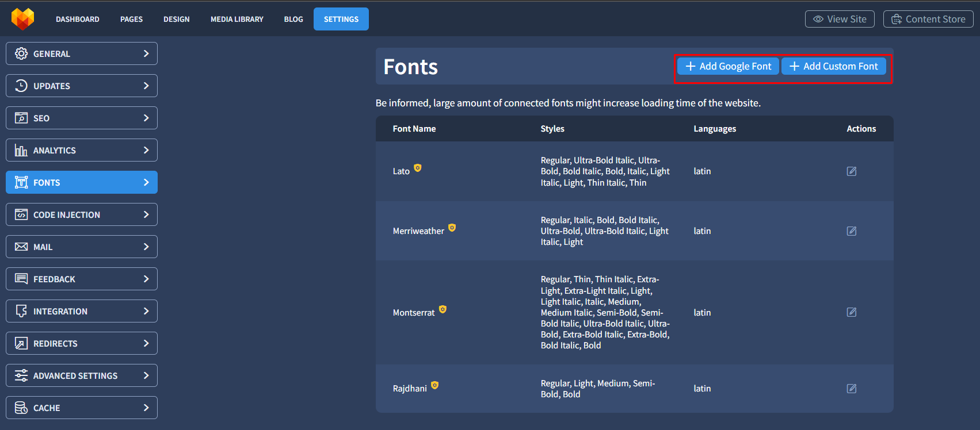Click the orange hexagon app logo
The image size is (980, 430).
pyautogui.click(x=23, y=19)
